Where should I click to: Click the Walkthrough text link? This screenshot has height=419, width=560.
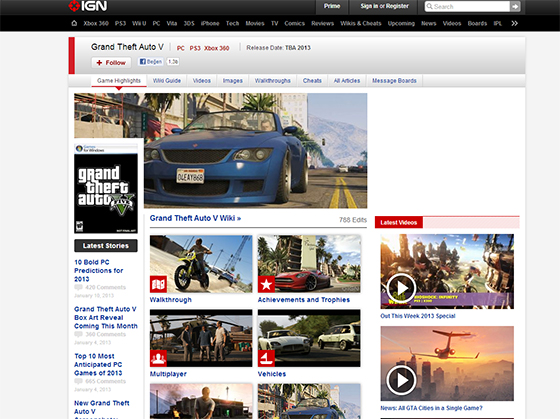point(171,300)
